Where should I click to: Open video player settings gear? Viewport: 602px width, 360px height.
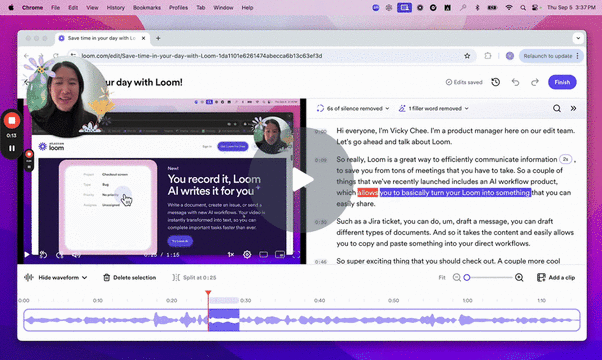[x=247, y=254]
